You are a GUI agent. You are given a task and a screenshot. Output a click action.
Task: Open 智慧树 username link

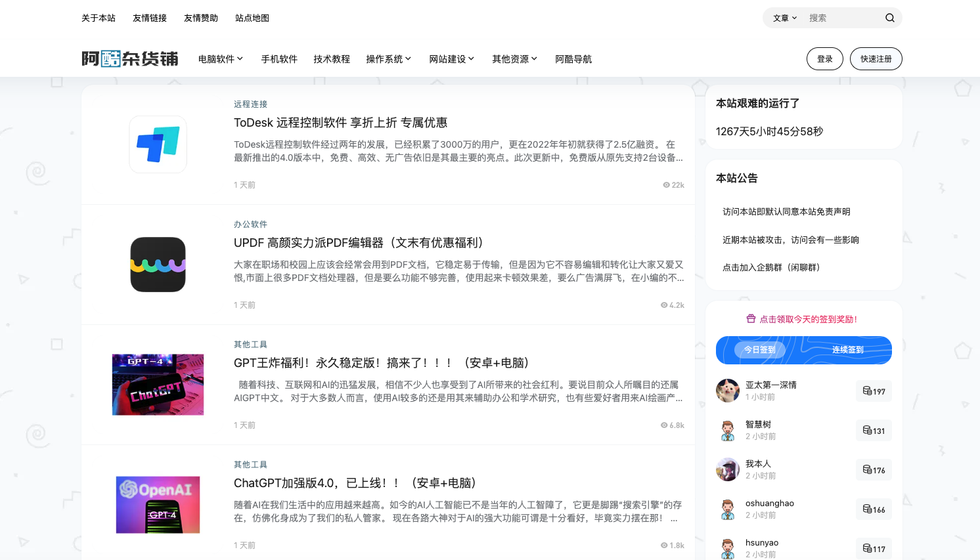758,425
